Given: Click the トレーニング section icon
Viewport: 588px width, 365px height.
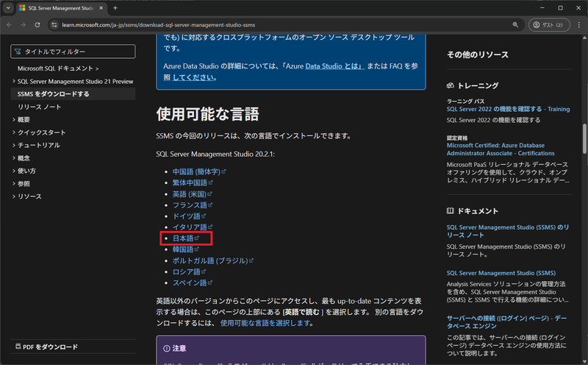Looking at the screenshot, I should [451, 85].
